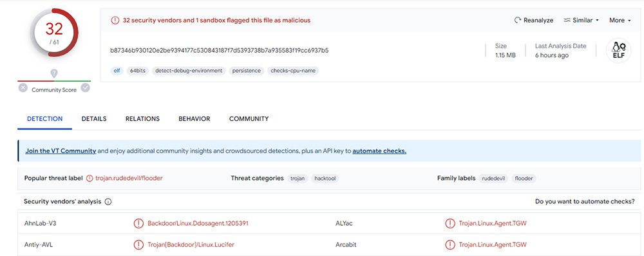Click the alert icon for AhnLab-V3 detection
The image size is (644, 256).
coord(138,224)
